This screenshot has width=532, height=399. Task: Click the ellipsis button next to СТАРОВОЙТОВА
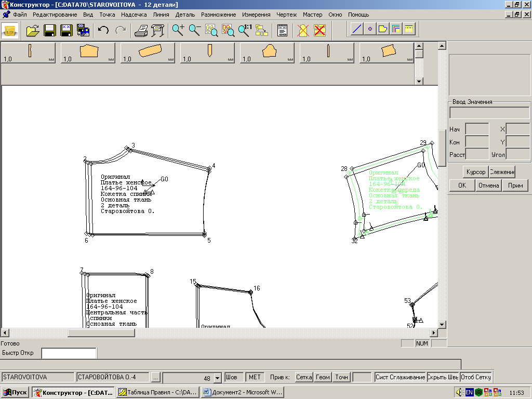(155, 377)
